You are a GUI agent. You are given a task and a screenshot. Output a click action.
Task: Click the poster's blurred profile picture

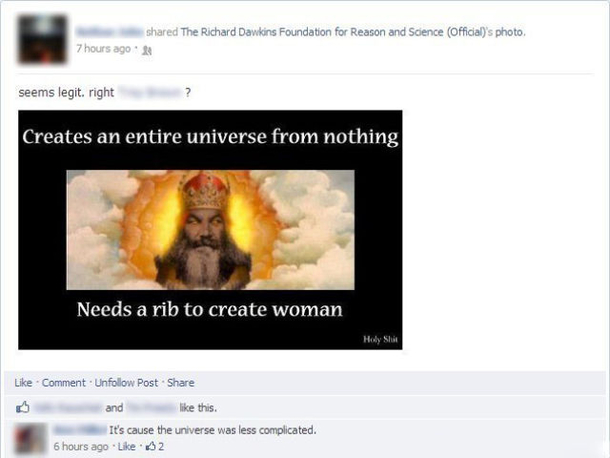click(42, 39)
